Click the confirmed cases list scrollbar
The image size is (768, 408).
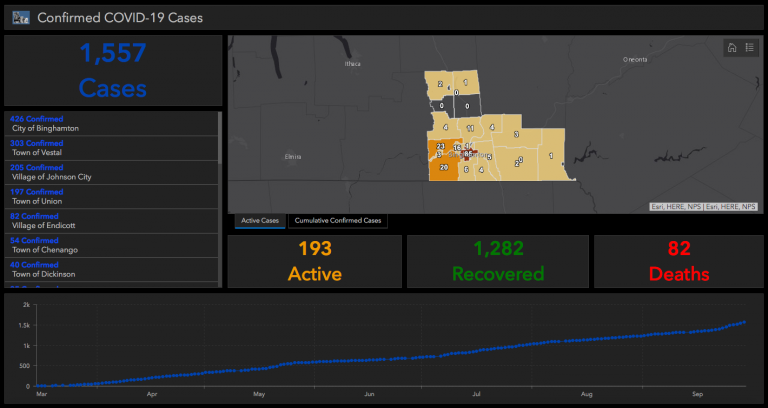(220, 150)
